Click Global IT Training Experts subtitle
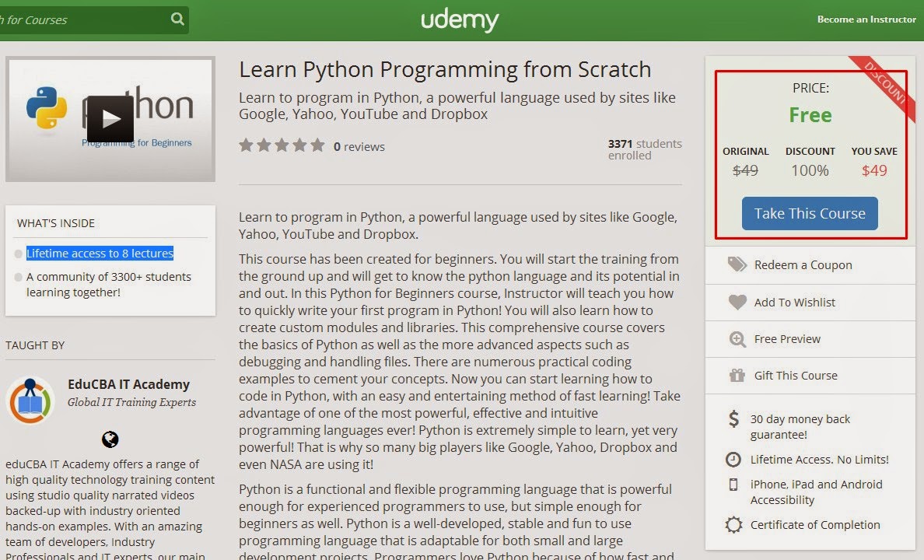This screenshot has height=560, width=924. tap(131, 402)
